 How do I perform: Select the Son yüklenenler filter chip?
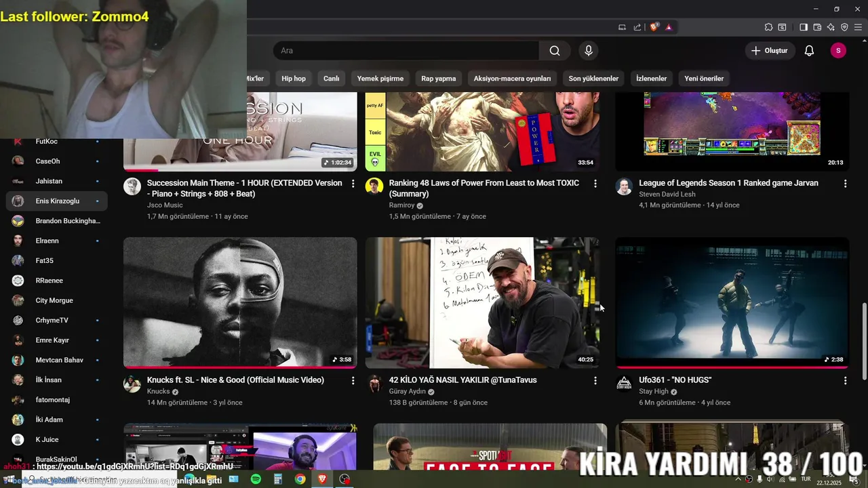(x=593, y=79)
